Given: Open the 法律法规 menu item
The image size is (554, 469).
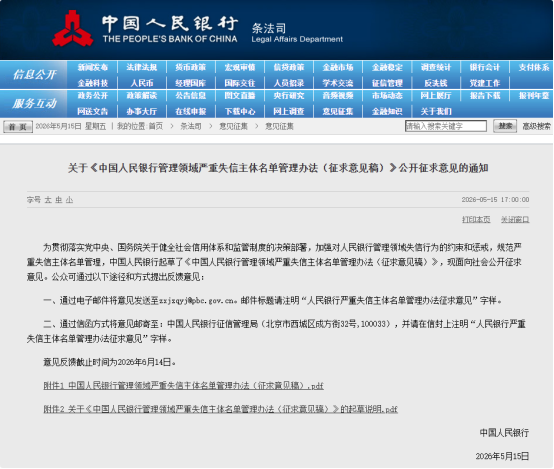Looking at the screenshot, I should 142,67.
